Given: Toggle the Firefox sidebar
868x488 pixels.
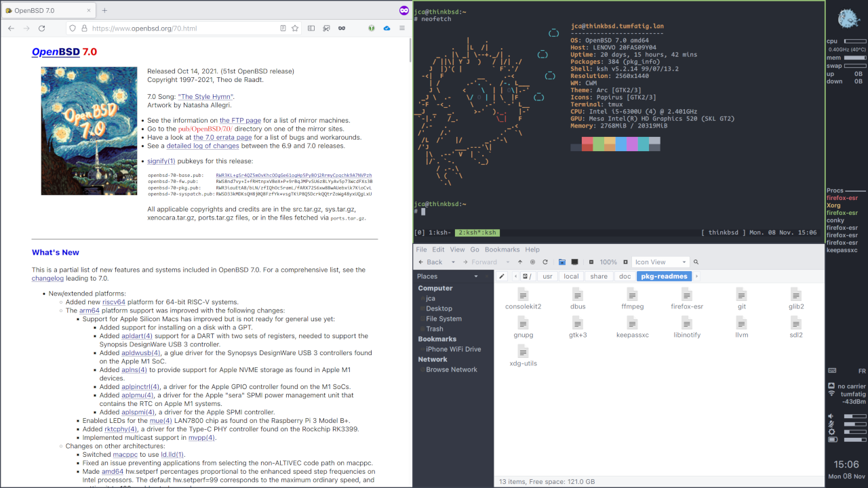Looking at the screenshot, I should point(311,28).
